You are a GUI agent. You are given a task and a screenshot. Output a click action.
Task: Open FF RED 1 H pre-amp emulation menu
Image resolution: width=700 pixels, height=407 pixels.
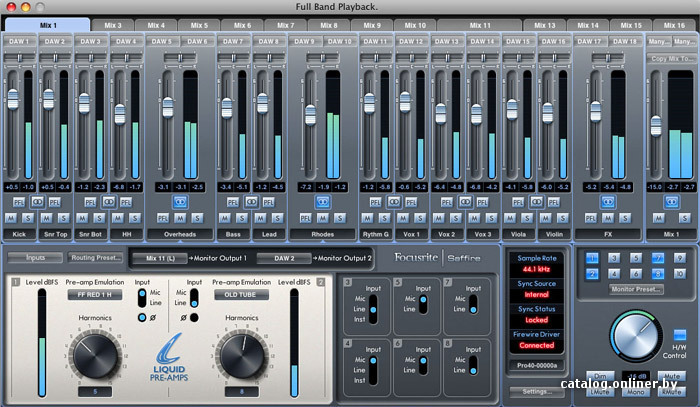[95, 295]
